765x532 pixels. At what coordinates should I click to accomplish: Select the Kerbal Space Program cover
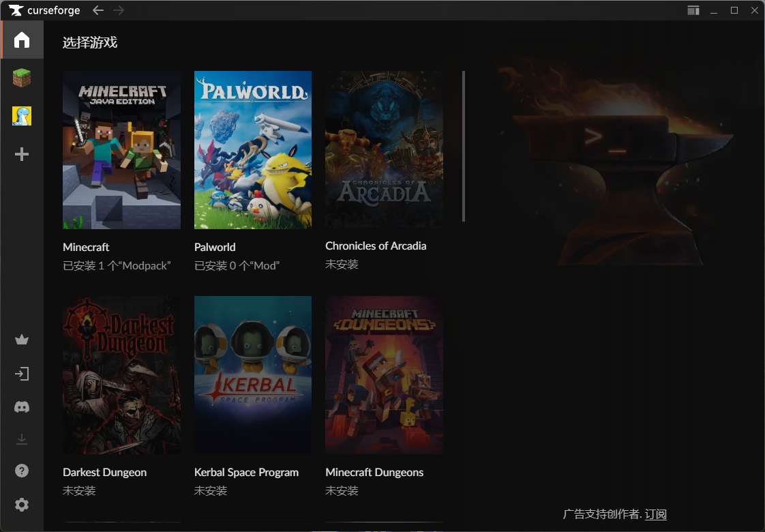coord(253,375)
